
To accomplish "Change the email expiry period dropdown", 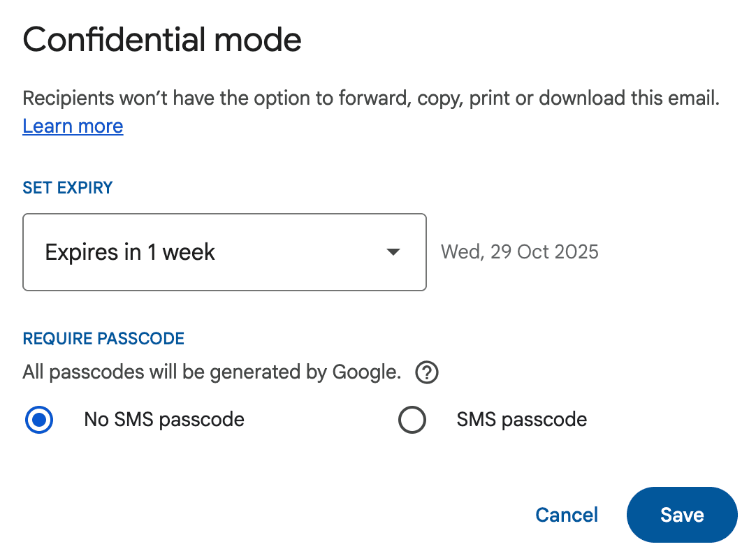I will click(x=224, y=252).
